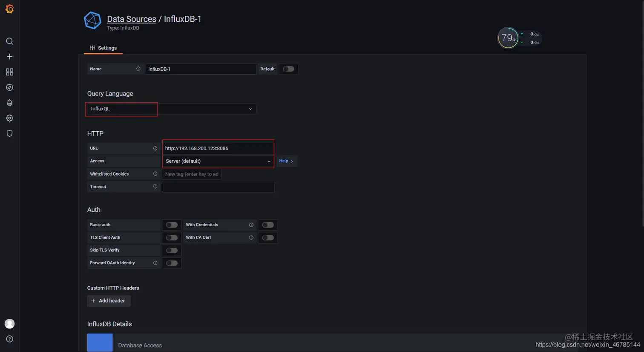The image size is (644, 352).
Task: Enable the With CA Cert switch
Action: 268,238
